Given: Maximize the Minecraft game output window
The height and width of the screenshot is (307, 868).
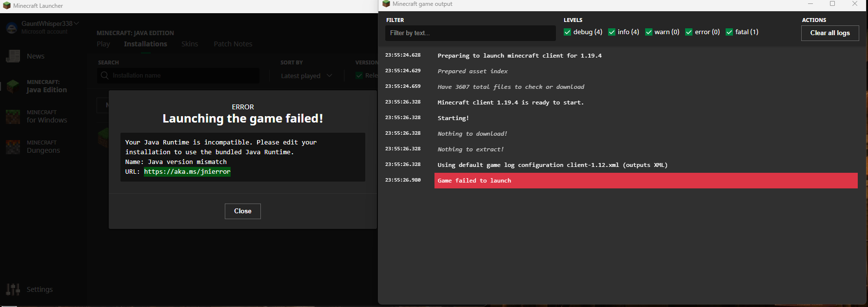Looking at the screenshot, I should pyautogui.click(x=832, y=4).
